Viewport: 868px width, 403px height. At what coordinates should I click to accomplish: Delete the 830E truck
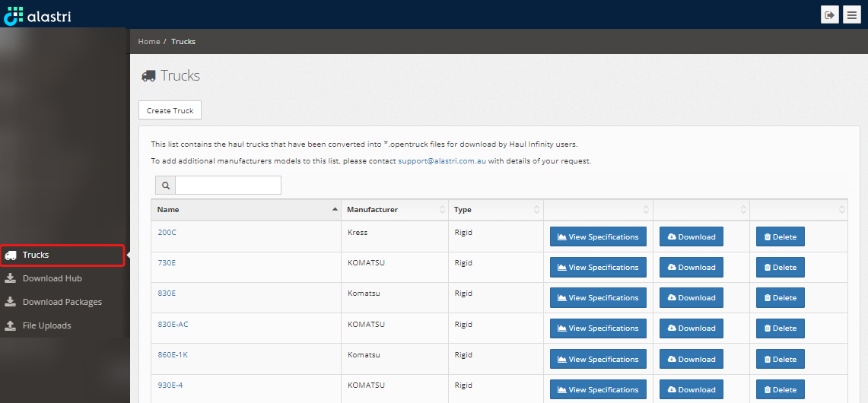pyautogui.click(x=780, y=298)
